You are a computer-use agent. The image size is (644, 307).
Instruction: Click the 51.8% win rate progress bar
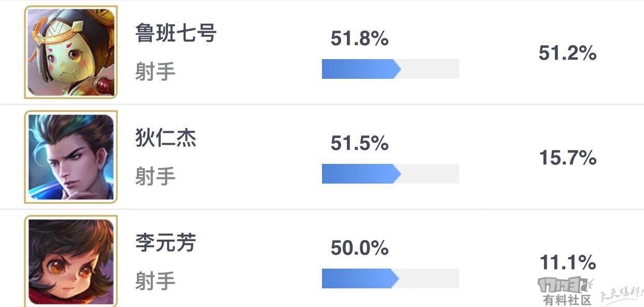point(390,69)
